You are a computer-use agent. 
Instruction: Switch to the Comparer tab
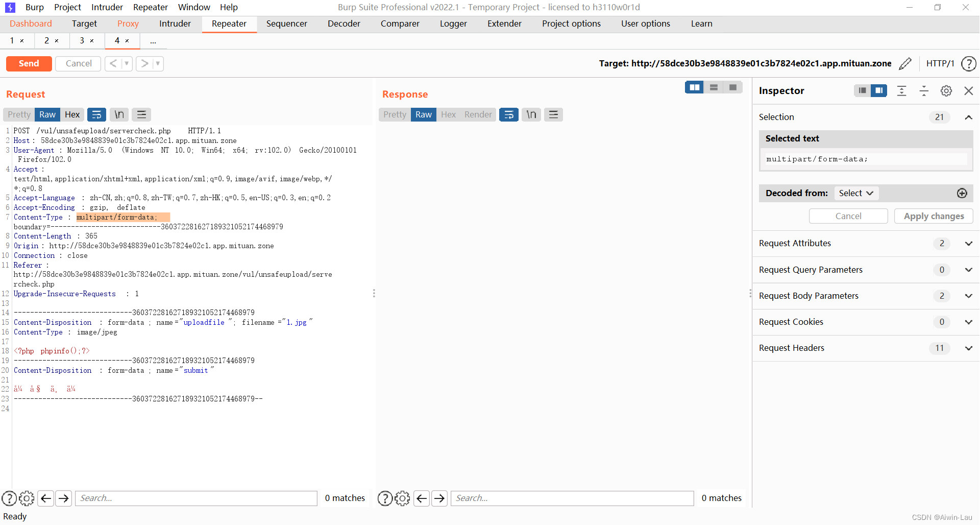[x=400, y=23]
